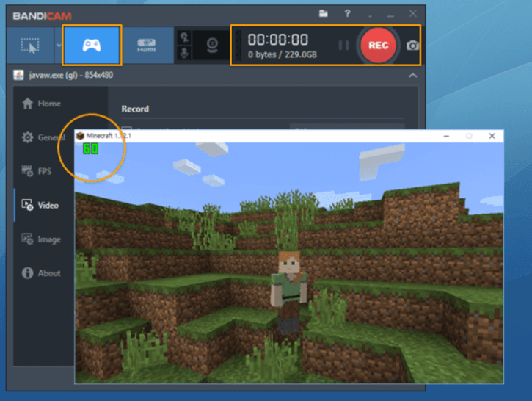Close the Minecraft window
Viewport: 532px width, 401px height.
(492, 136)
